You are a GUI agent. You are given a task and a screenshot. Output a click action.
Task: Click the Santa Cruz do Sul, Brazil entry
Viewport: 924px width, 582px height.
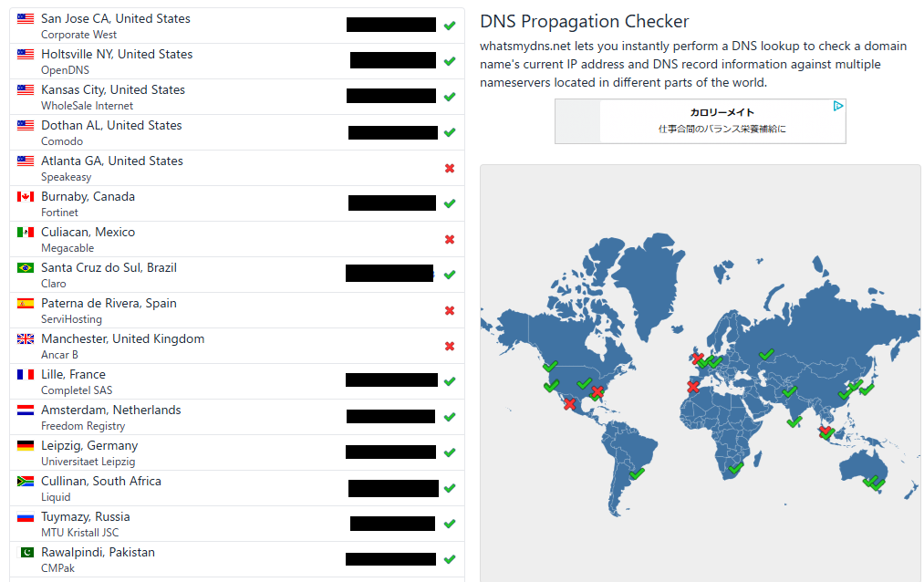point(237,275)
